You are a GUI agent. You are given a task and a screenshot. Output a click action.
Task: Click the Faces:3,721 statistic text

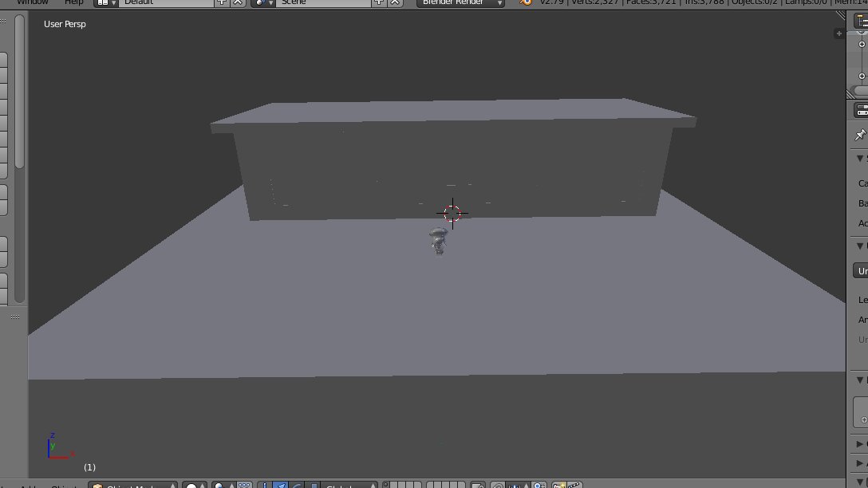[x=651, y=2]
